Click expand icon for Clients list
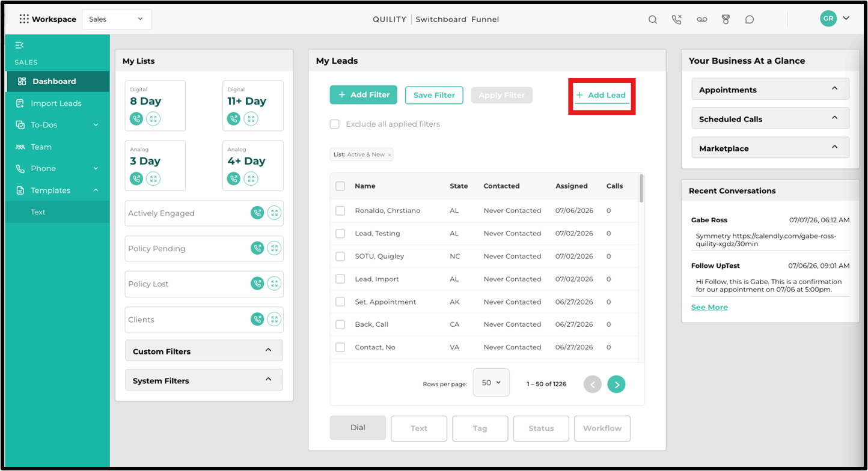868x471 pixels. pos(274,320)
